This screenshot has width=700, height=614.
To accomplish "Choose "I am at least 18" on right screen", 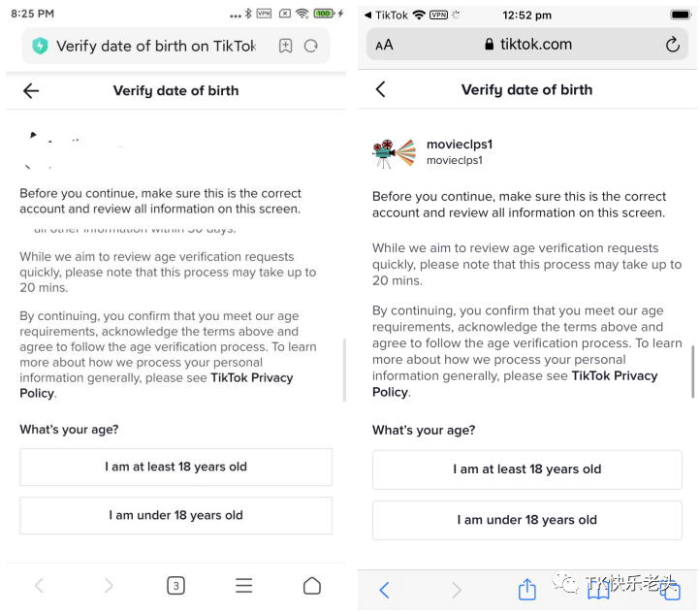I will pyautogui.click(x=526, y=469).
